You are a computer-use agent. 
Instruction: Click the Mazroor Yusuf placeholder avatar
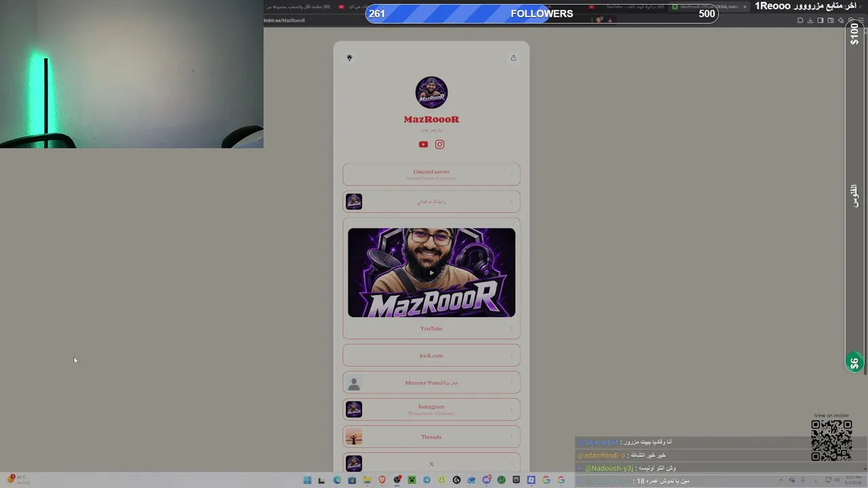coord(354,382)
